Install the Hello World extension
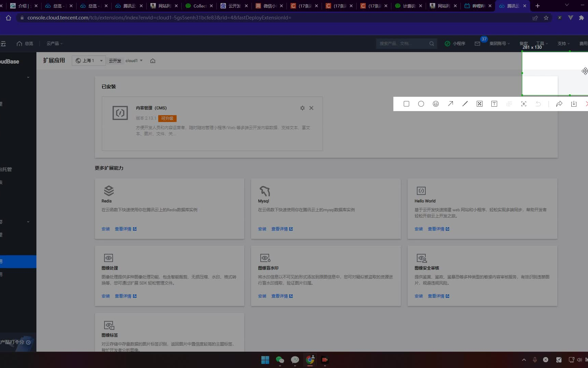 click(x=419, y=229)
